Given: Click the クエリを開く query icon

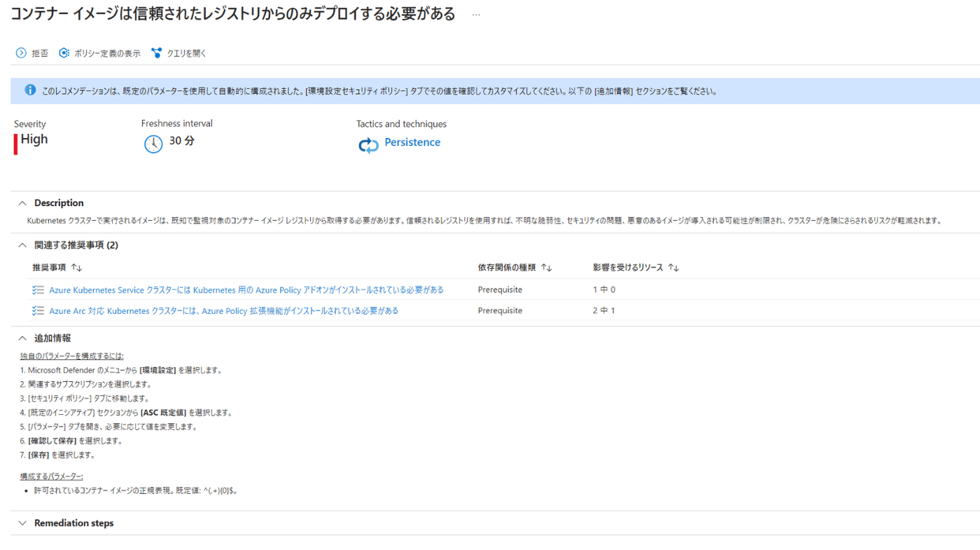Looking at the screenshot, I should pyautogui.click(x=156, y=53).
